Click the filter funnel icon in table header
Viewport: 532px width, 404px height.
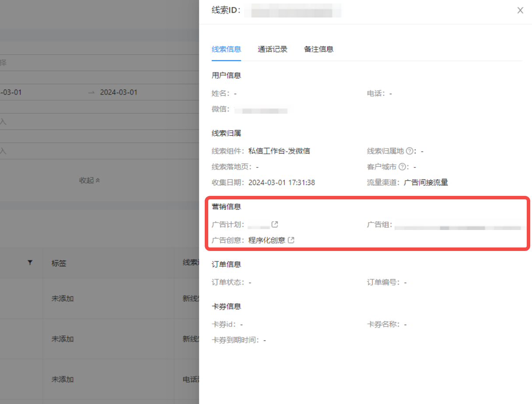pyautogui.click(x=30, y=262)
